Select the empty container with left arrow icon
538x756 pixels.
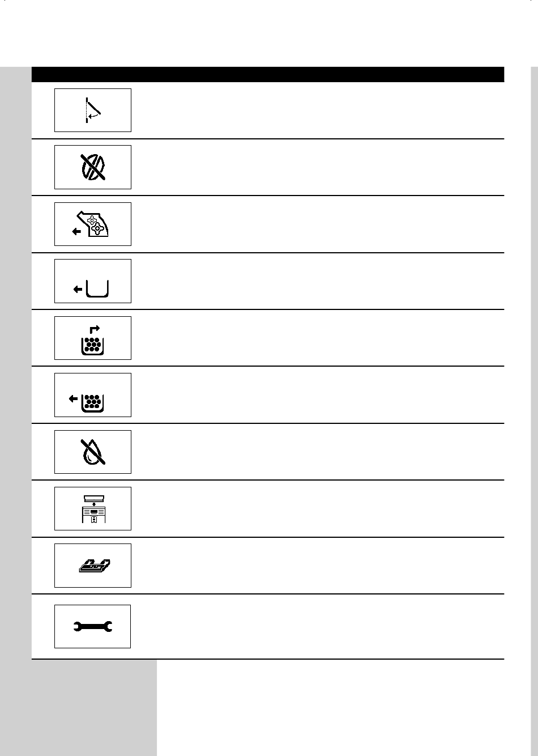[92, 281]
